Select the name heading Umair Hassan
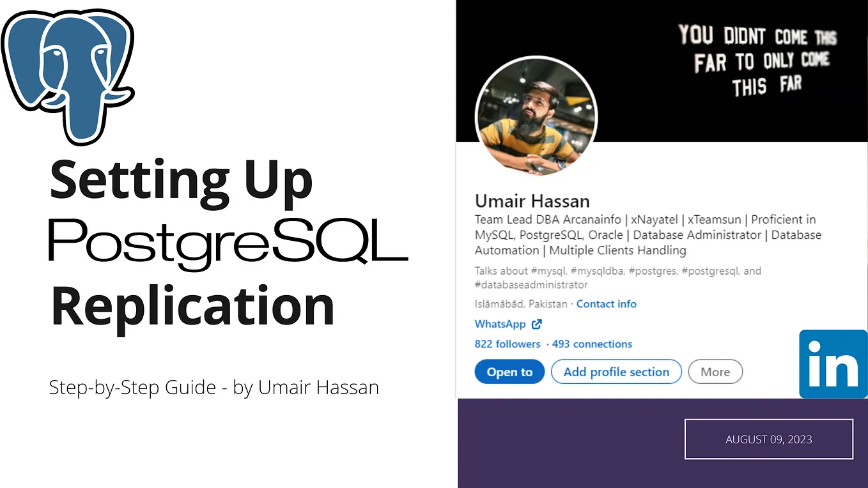This screenshot has height=488, width=868. pyautogui.click(x=532, y=201)
